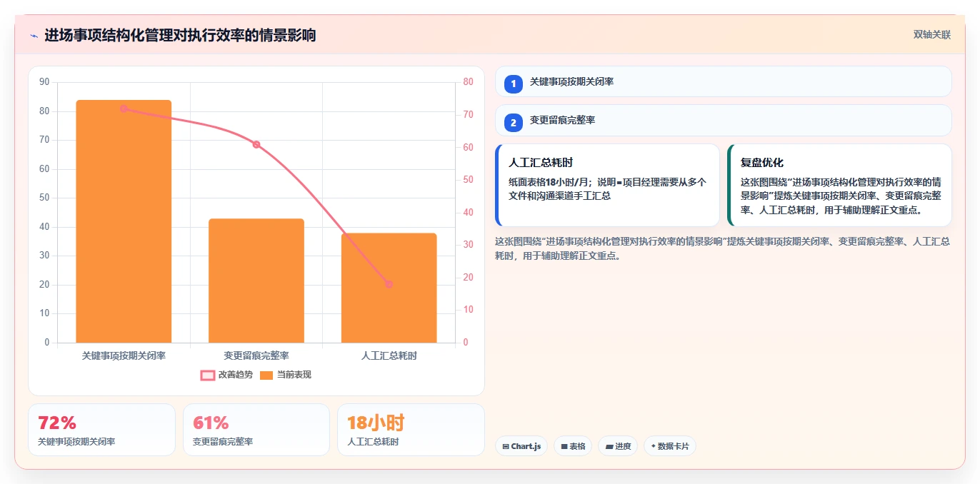Open the 复盘优化 info card
The height and width of the screenshot is (484, 980).
coord(839,186)
